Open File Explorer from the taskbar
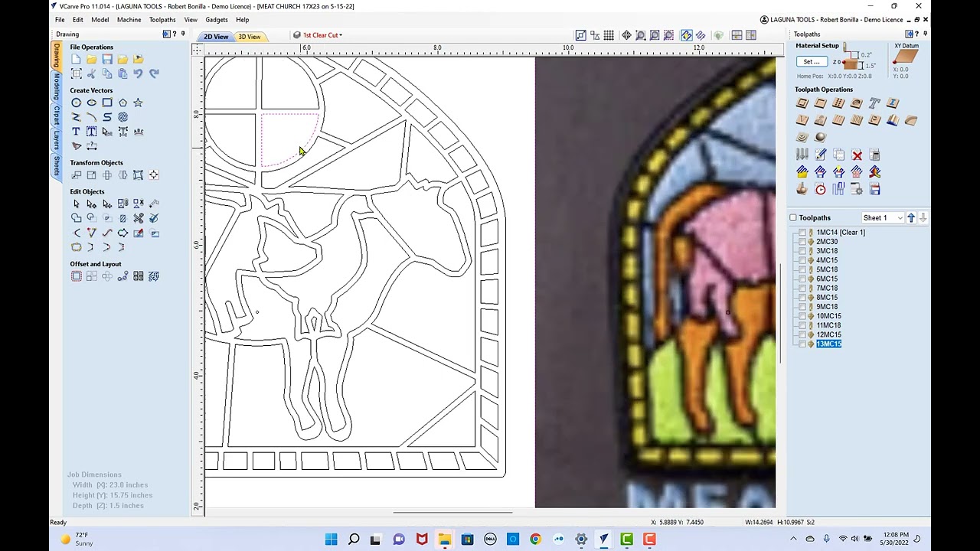 pos(444,540)
